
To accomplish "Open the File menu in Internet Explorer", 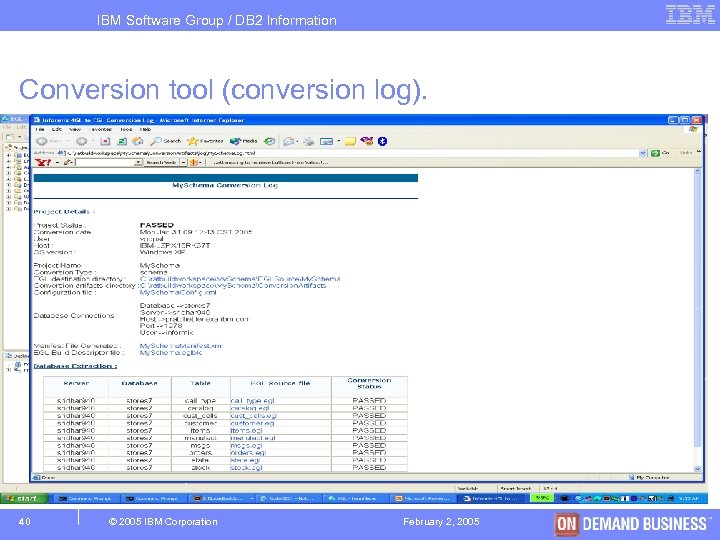I will point(40,129).
